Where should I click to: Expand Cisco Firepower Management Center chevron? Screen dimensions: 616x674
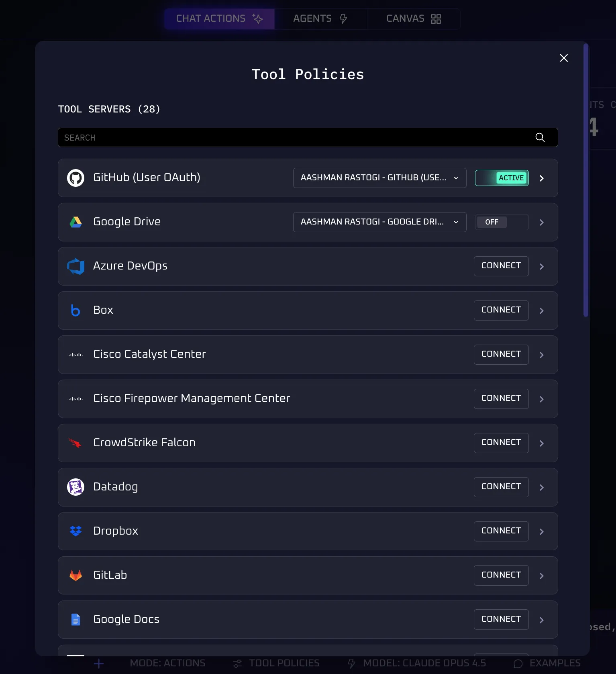[541, 399]
